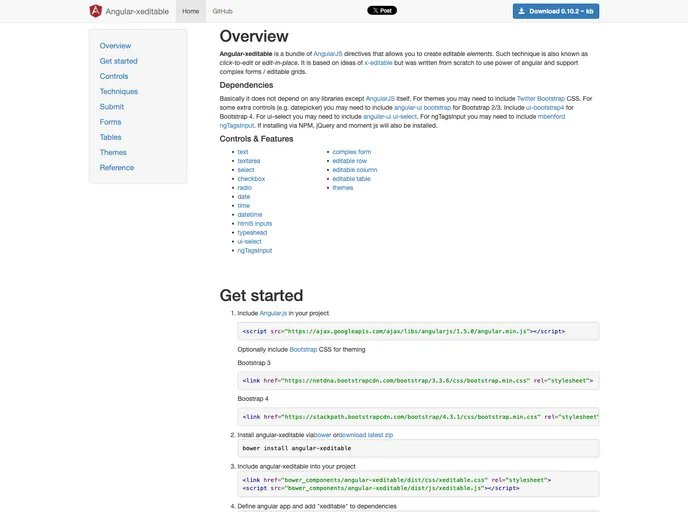Click the angular.min.js script code block
Screen dimensions: 688x512
[x=418, y=331]
